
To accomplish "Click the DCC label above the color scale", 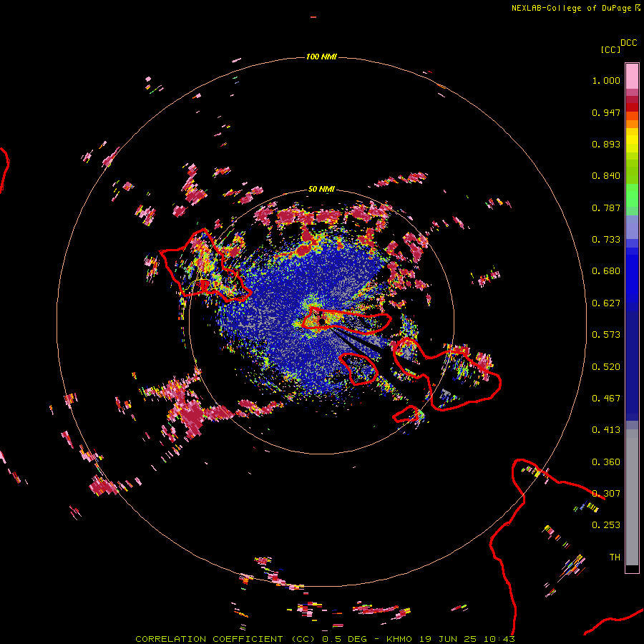I will 628,43.
